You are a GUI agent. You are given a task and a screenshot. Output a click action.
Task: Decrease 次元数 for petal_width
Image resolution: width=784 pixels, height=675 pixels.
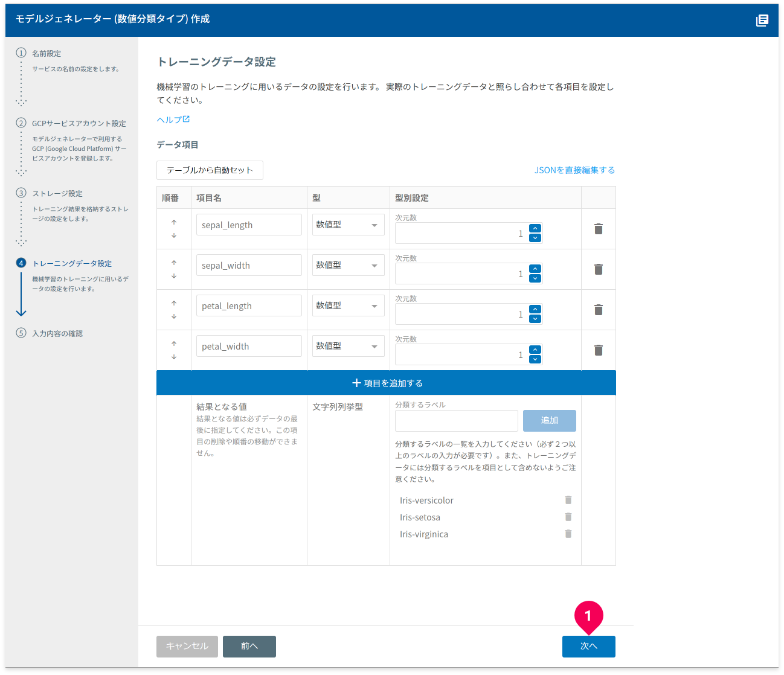535,359
